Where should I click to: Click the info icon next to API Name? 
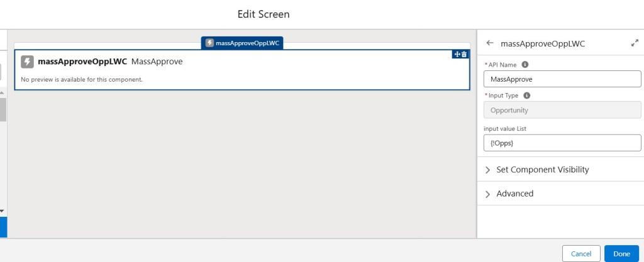pyautogui.click(x=525, y=65)
